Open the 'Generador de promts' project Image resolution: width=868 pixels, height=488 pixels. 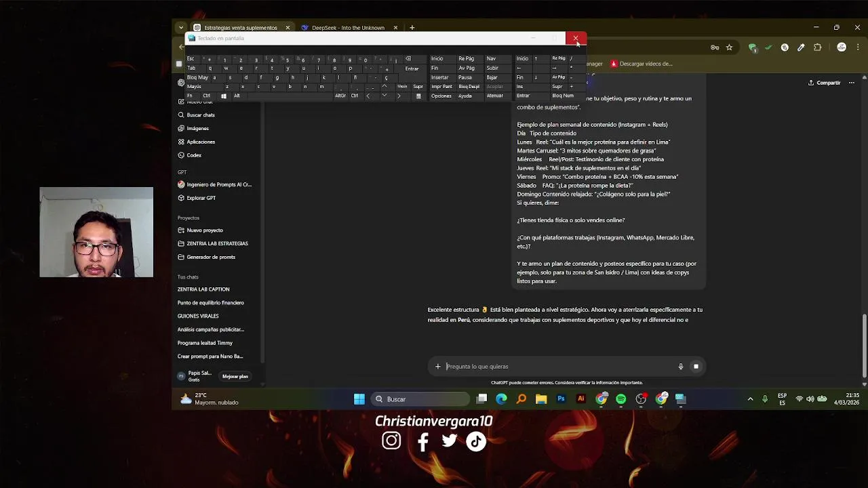pos(211,257)
